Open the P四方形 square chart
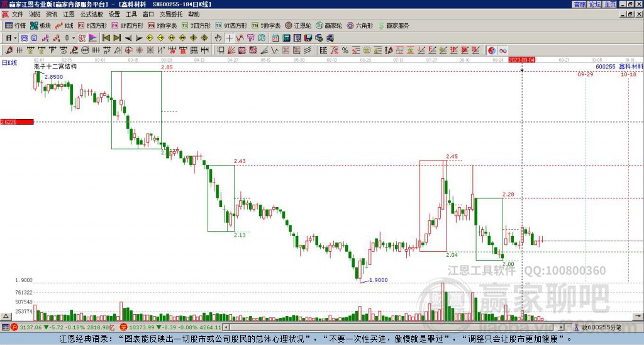The image size is (644, 345). click(x=92, y=25)
